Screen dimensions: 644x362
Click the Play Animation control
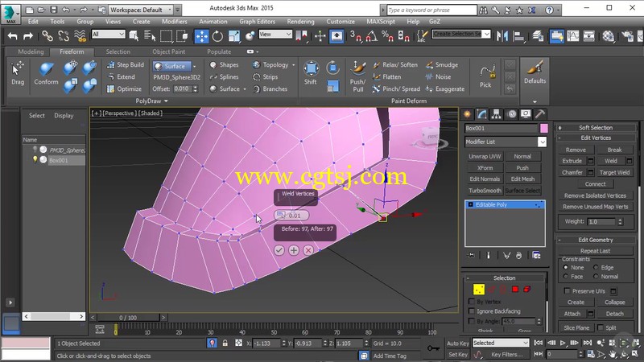[563, 343]
